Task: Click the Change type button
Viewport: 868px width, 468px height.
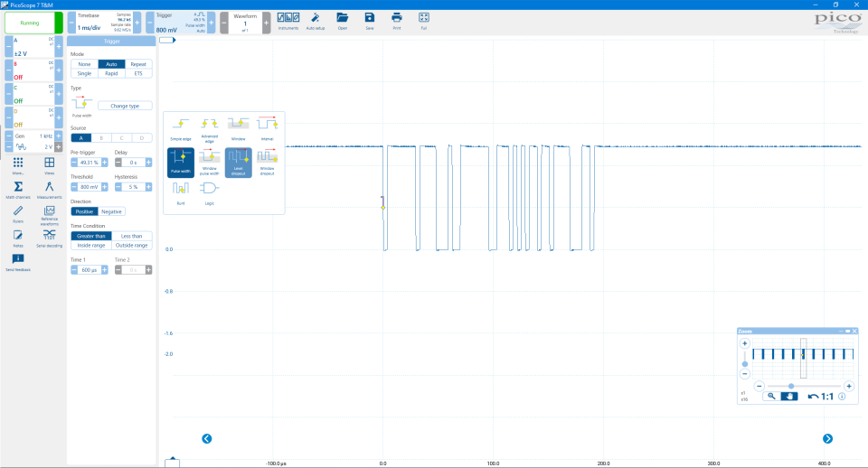Action: [x=125, y=106]
